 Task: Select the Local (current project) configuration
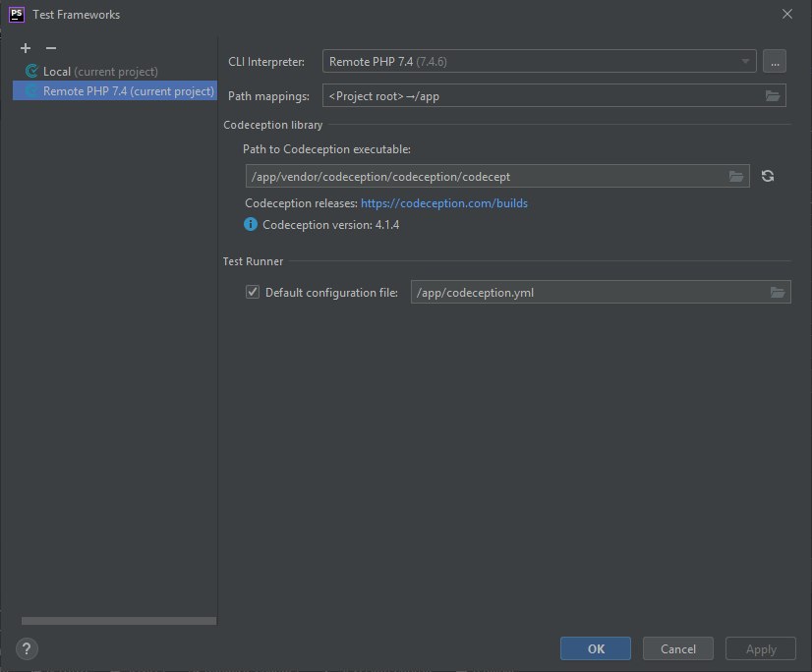[x=100, y=72]
